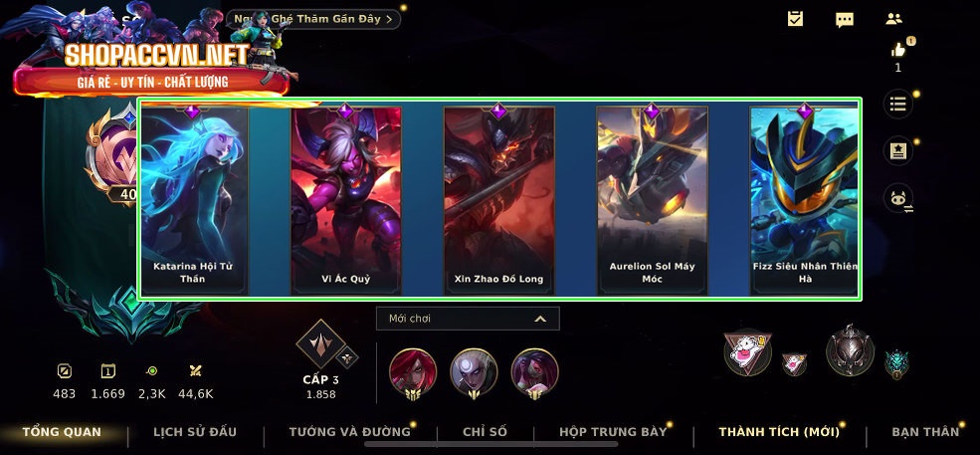This screenshot has height=455, width=980.
Task: Open the starred profile card icon
Action: click(x=898, y=152)
